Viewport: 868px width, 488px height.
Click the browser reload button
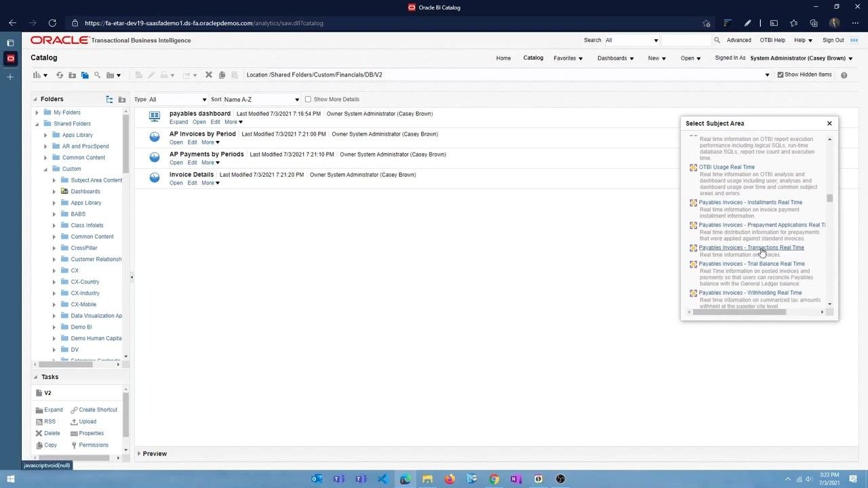point(52,23)
